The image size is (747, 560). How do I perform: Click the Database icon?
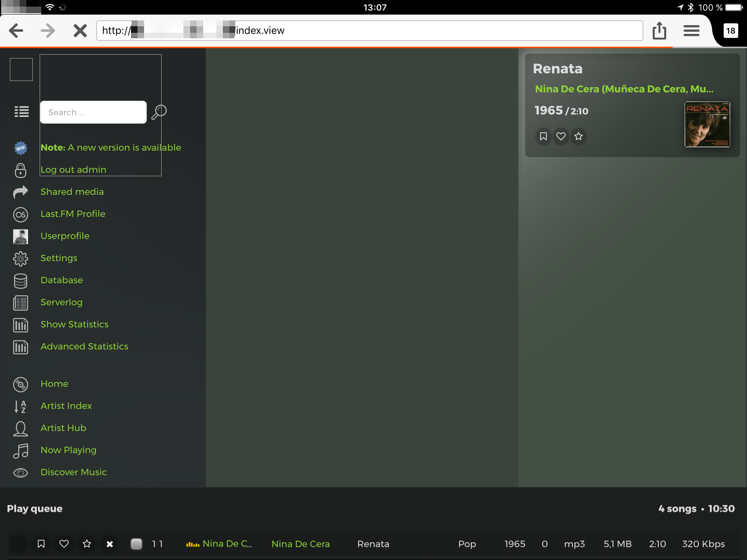20,281
